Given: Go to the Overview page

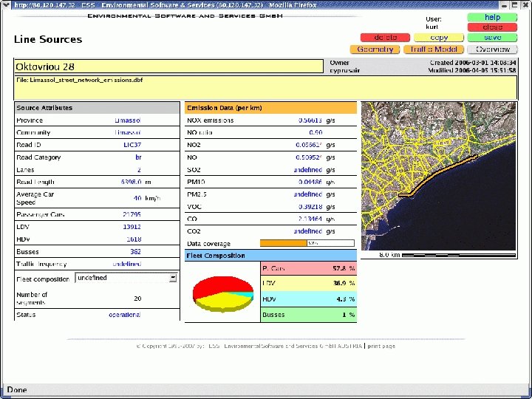Looking at the screenshot, I should 492,50.
